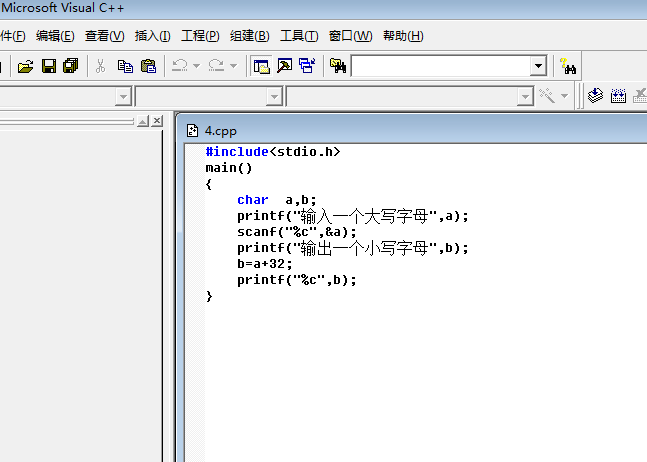This screenshot has height=462, width=647.
Task: Expand the Find combo box dropdown arrow
Action: pyautogui.click(x=538, y=66)
